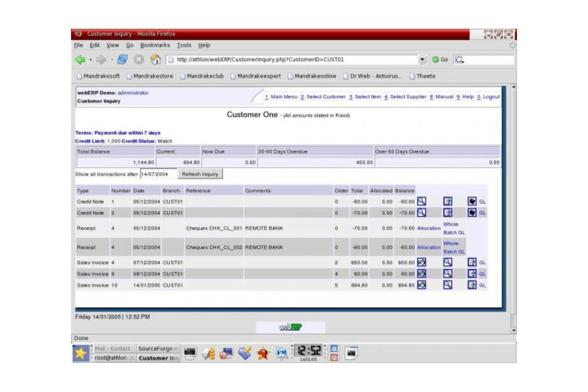Viewport: 588px width, 392px height.
Task: Click the green-arrows credit icon for Sales Invoice 10
Action: pyautogui.click(x=422, y=285)
